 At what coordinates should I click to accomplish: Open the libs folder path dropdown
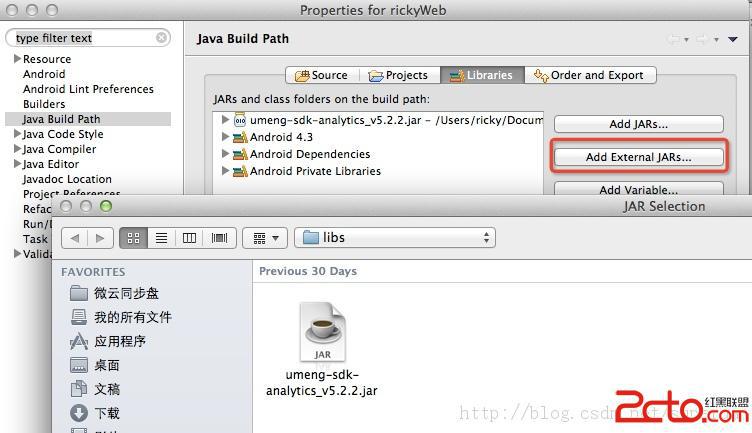tap(395, 238)
